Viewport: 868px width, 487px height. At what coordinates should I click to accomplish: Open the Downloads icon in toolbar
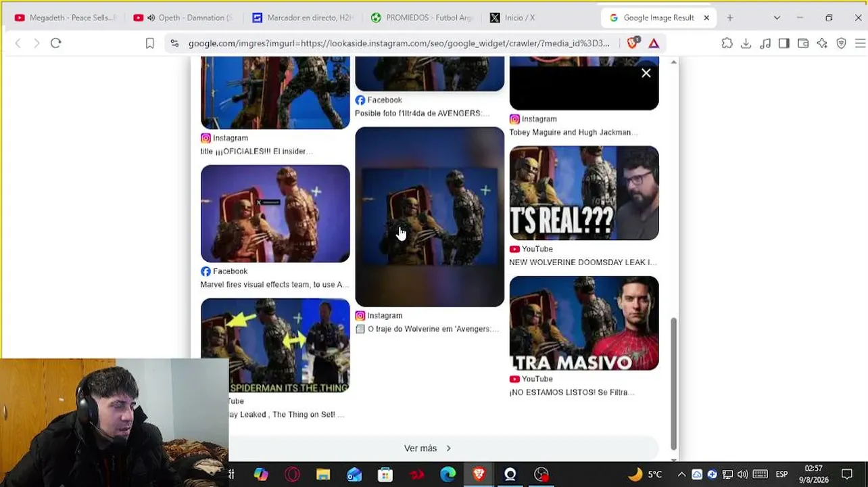tap(746, 43)
